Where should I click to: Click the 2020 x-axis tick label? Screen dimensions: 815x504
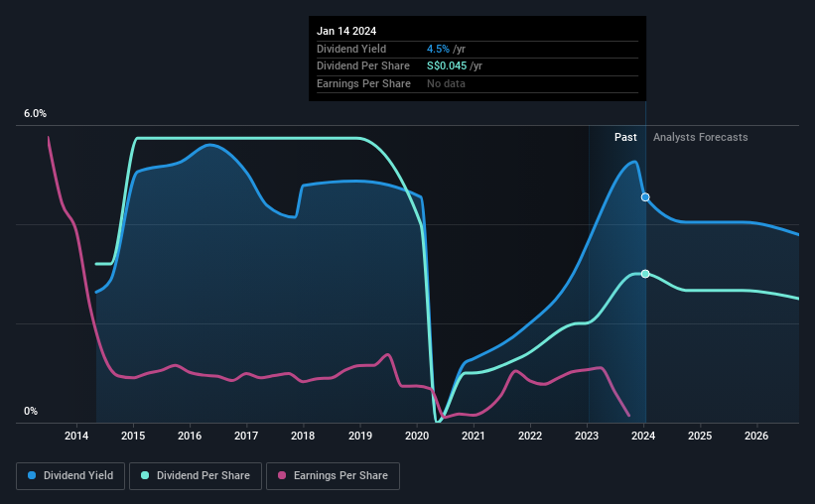417,436
